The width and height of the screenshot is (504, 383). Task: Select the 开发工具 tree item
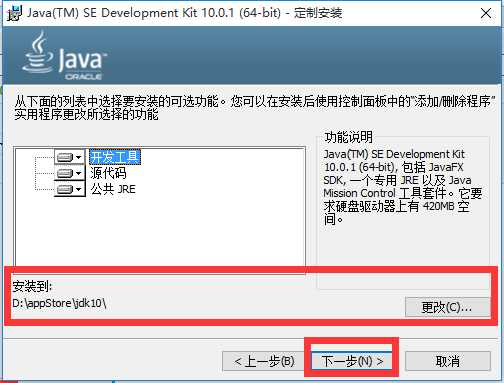coord(115,157)
